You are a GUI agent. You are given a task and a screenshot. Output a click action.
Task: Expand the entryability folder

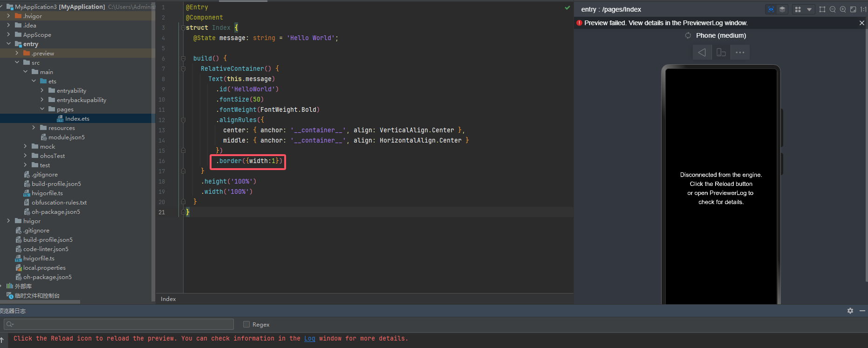point(42,90)
